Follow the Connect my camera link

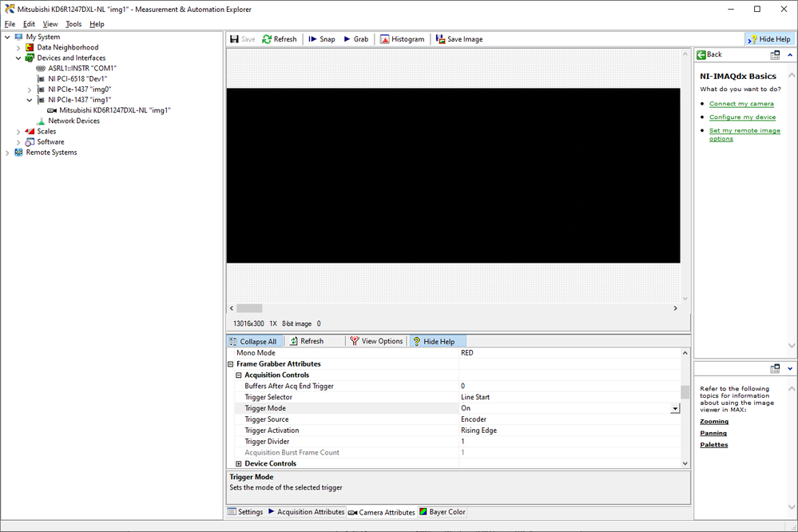coord(741,104)
